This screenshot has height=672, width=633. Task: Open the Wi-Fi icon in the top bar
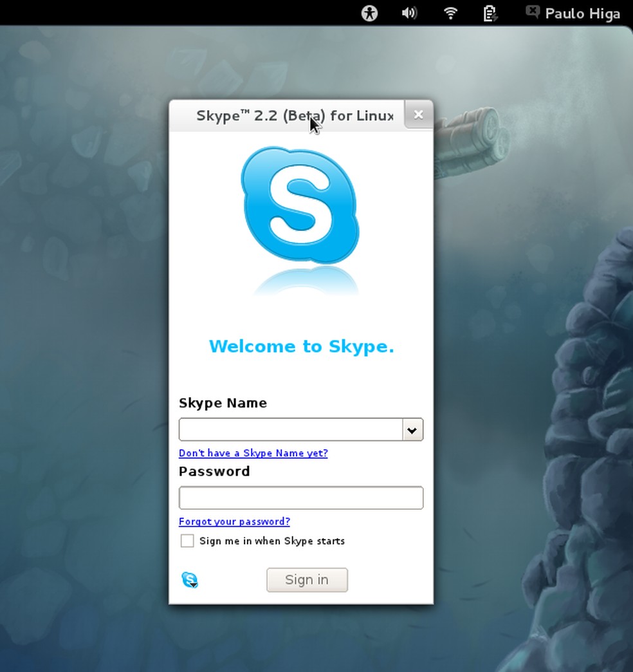pyautogui.click(x=450, y=13)
